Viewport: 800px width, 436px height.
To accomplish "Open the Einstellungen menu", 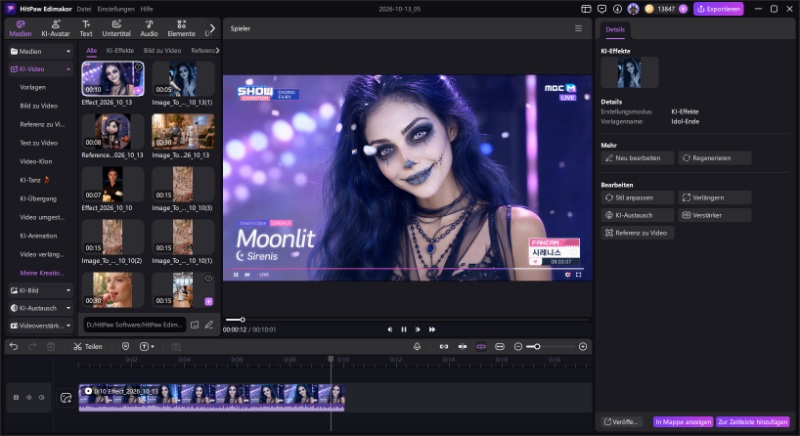I will pyautogui.click(x=116, y=9).
